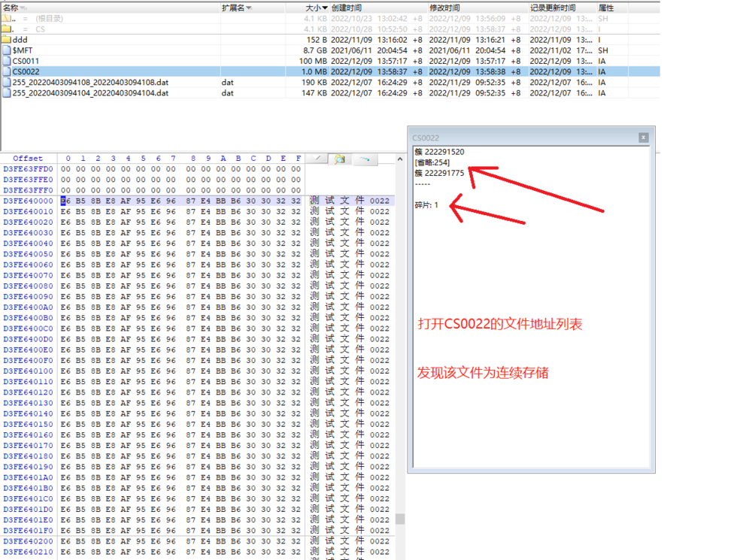Sort by 修改时间 column header
This screenshot has height=560, width=752.
coord(444,8)
